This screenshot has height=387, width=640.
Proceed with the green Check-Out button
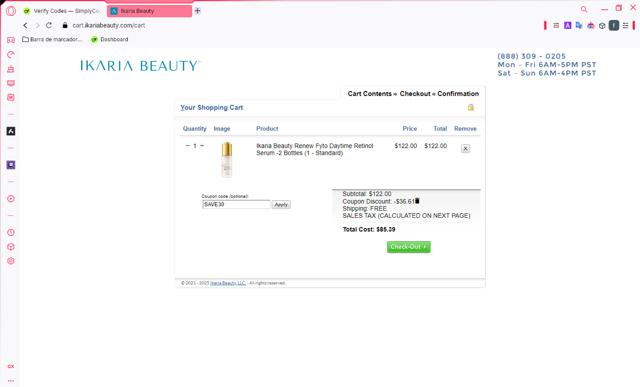click(x=409, y=247)
